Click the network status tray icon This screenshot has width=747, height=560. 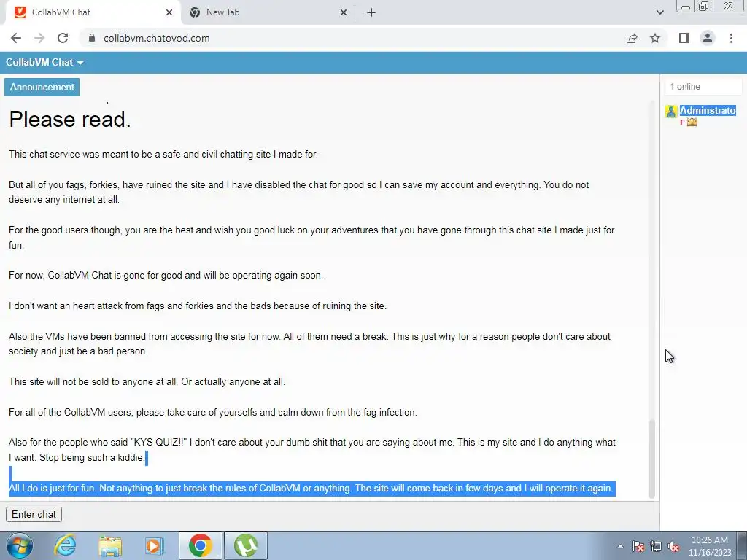click(x=656, y=546)
